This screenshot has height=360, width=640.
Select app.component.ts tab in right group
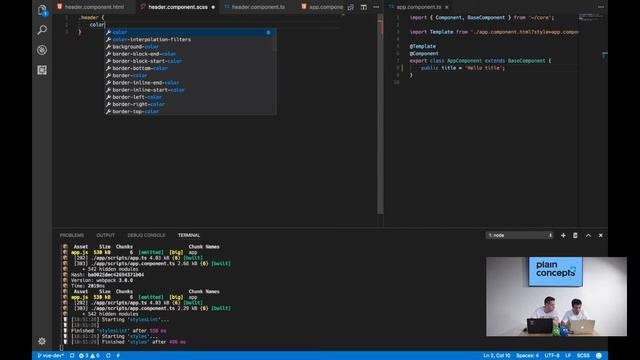click(x=418, y=7)
